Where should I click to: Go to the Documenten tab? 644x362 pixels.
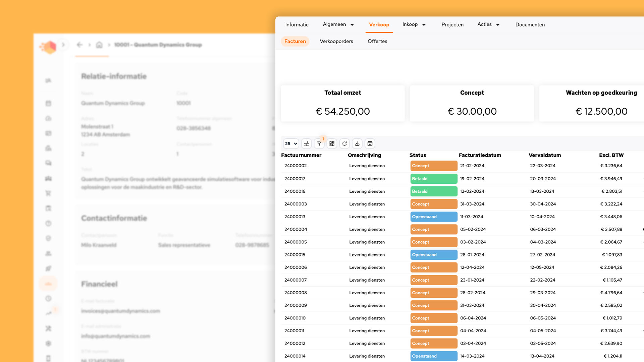point(530,24)
